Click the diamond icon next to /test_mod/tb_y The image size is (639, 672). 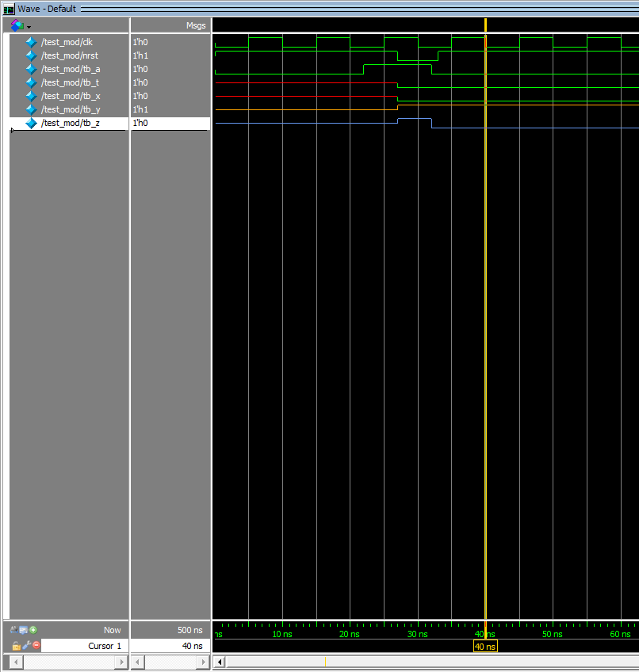point(31,109)
